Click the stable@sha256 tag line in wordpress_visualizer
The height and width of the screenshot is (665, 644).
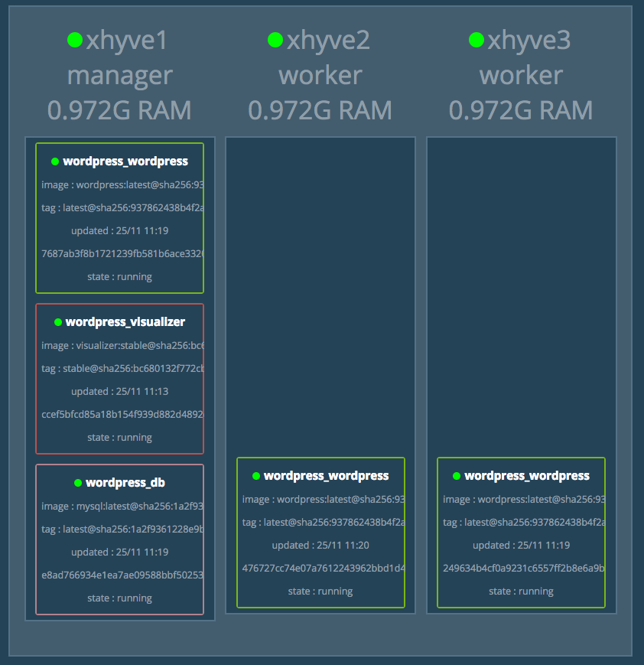122,368
